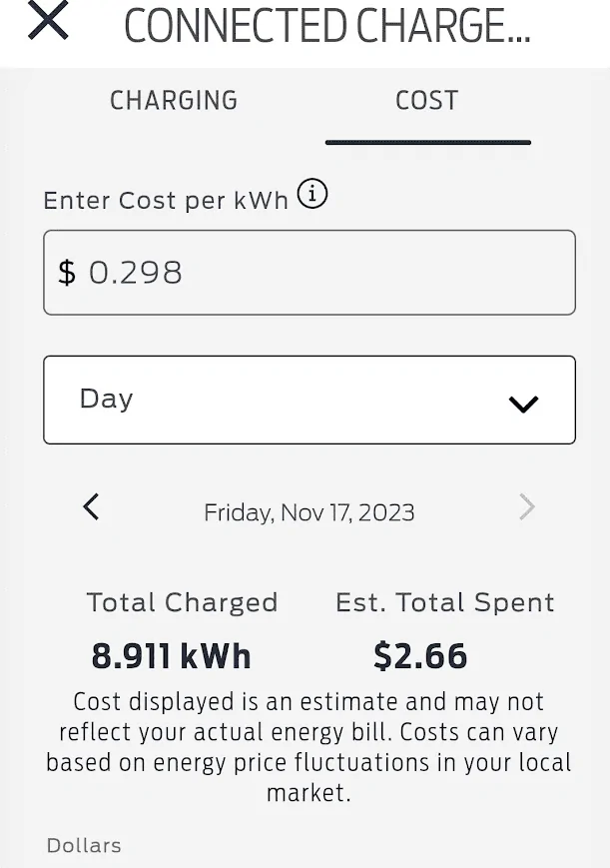The width and height of the screenshot is (610, 868).
Task: Expand options using the dropdown chevron arrow
Action: tap(523, 405)
